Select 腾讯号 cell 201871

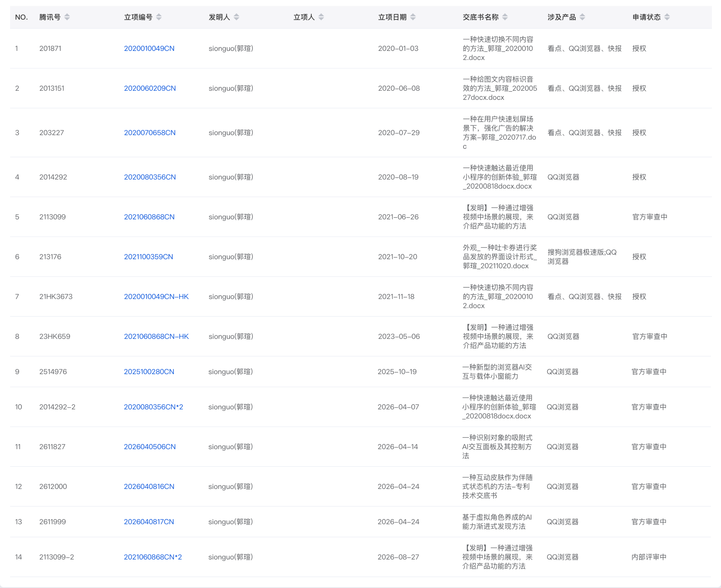50,48
